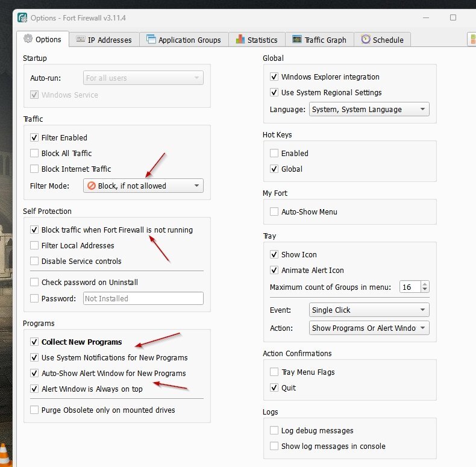Enable Purge Obsolete only on mounted drives
Viewport: 476px width, 467px height.
click(x=34, y=410)
